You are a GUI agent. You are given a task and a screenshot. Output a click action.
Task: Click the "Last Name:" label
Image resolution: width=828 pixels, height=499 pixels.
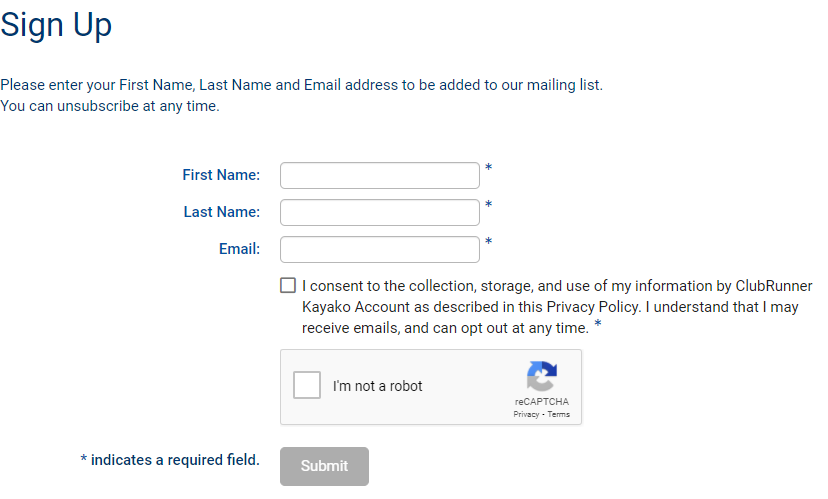[x=222, y=212]
